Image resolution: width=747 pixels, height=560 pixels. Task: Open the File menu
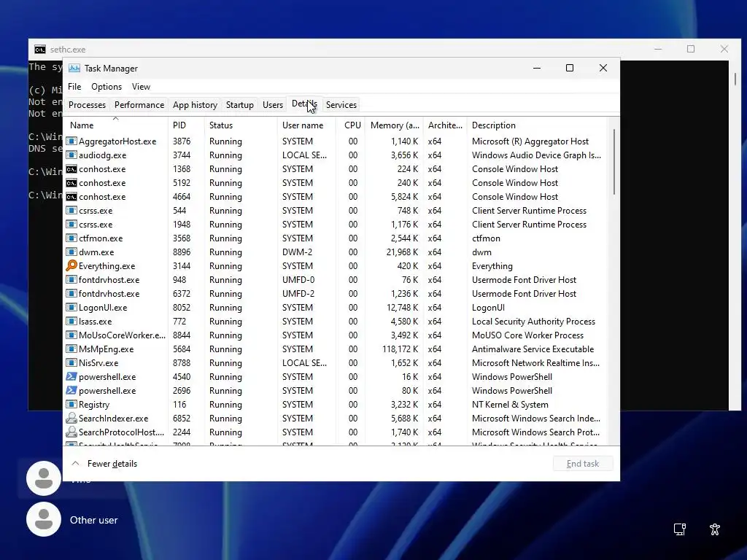click(x=74, y=87)
